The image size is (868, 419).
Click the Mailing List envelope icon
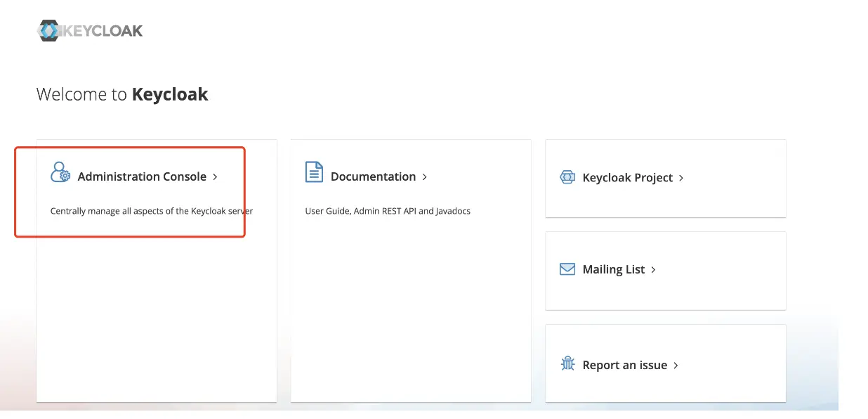[x=567, y=269]
